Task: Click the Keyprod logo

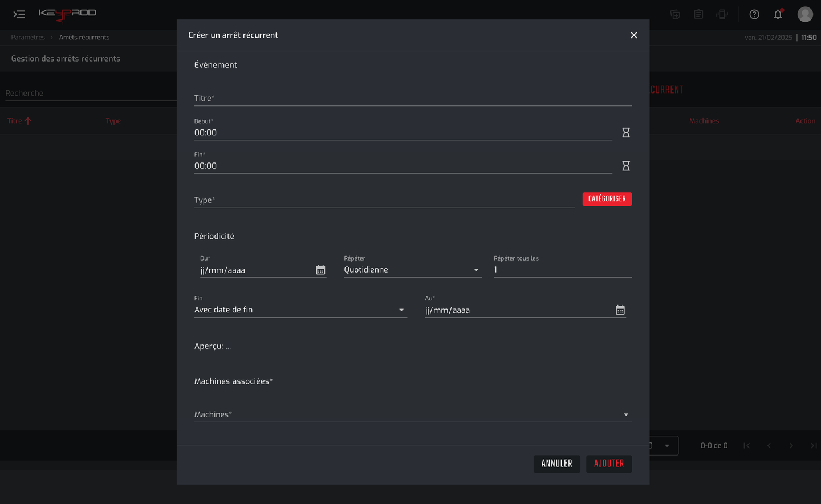Action: [67, 14]
